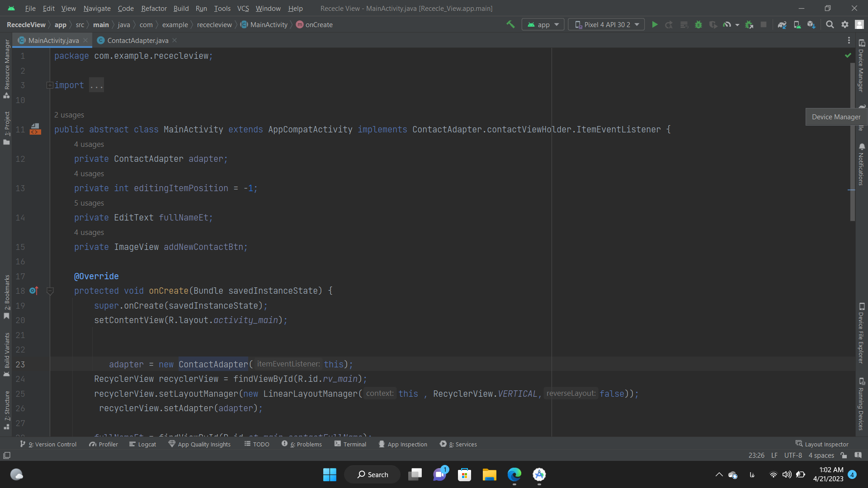Collapse the onCreate method fold marker

click(50, 291)
